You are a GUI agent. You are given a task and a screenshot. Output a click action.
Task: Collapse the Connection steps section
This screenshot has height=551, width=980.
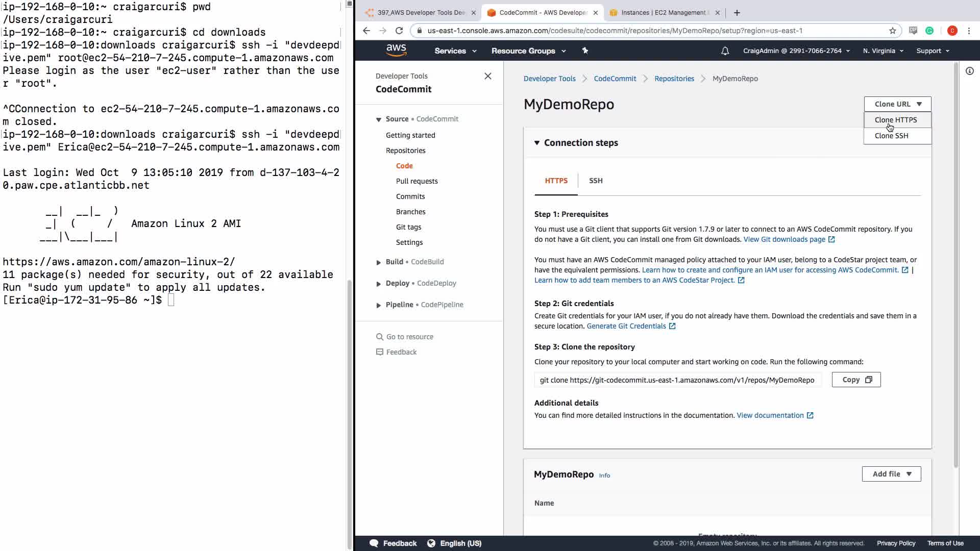point(537,143)
